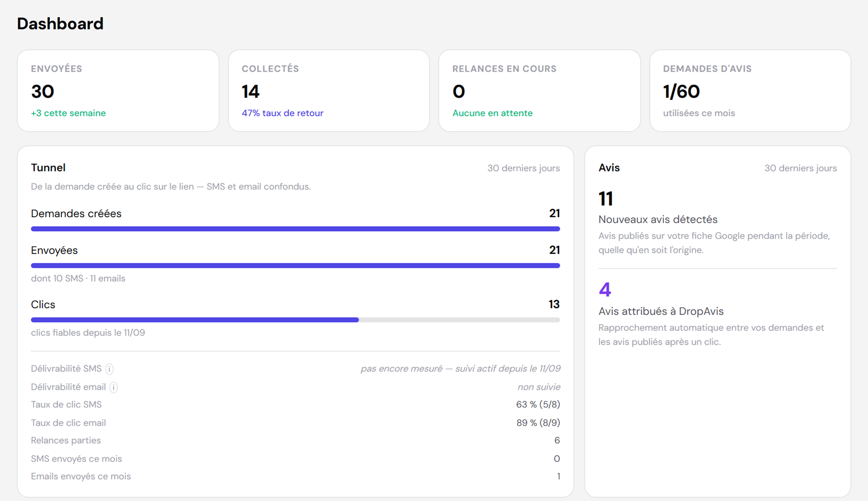The image size is (868, 501).
Task: Open the Envoyées stat card showing 30
Action: click(118, 91)
